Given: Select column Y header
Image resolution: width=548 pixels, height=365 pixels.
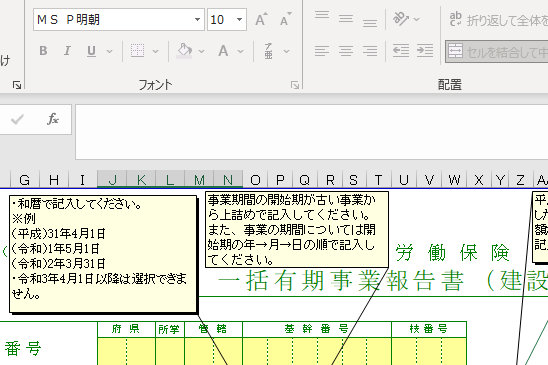Looking at the screenshot, I should pyautogui.click(x=500, y=180).
